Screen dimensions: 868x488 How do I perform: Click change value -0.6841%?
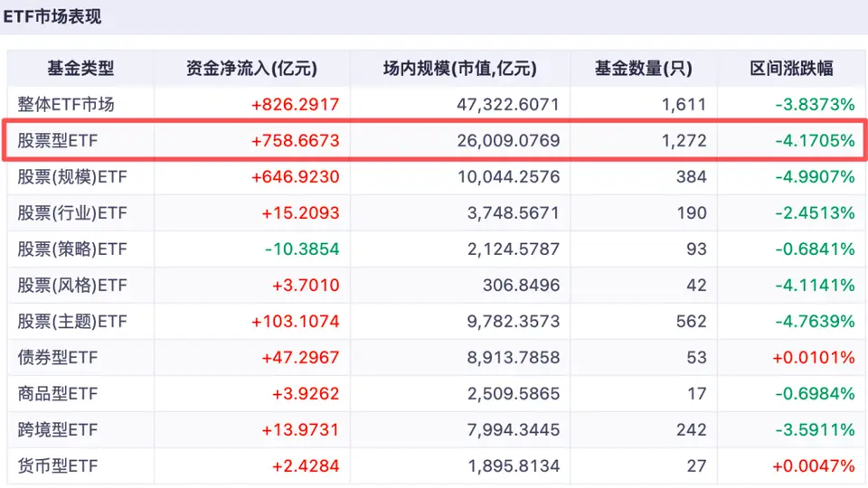(815, 249)
